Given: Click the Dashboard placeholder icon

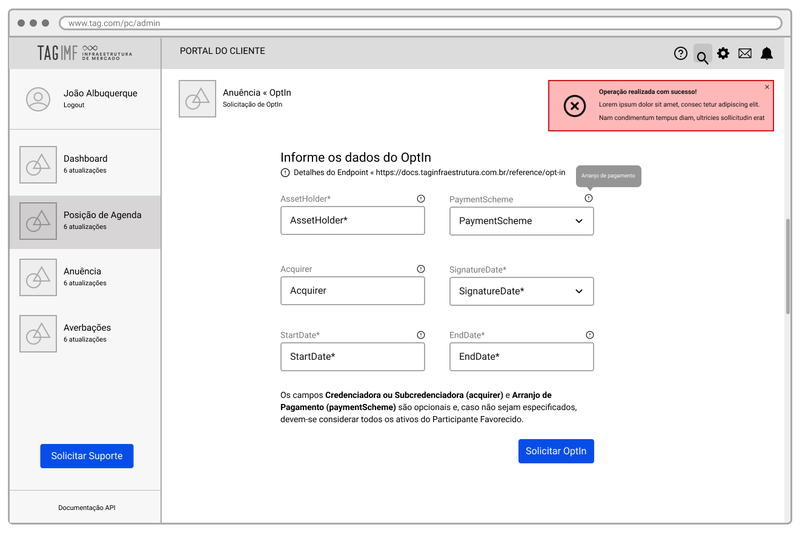Looking at the screenshot, I should (x=38, y=165).
